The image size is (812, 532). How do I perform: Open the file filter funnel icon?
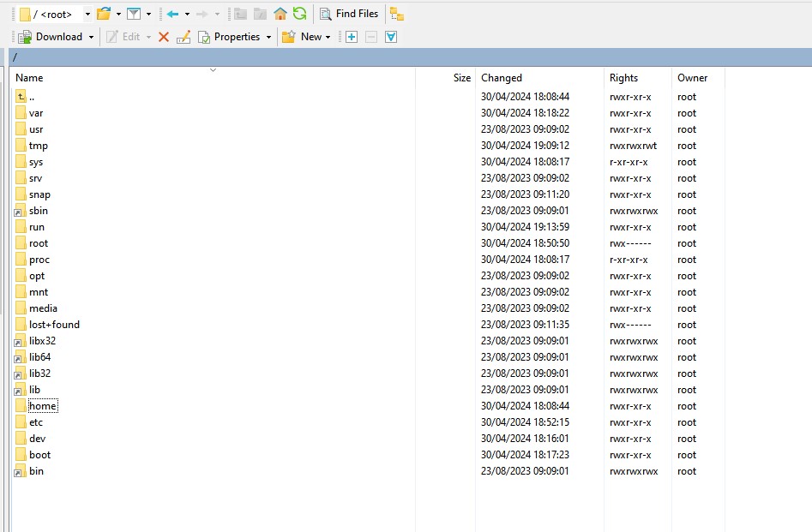click(134, 14)
